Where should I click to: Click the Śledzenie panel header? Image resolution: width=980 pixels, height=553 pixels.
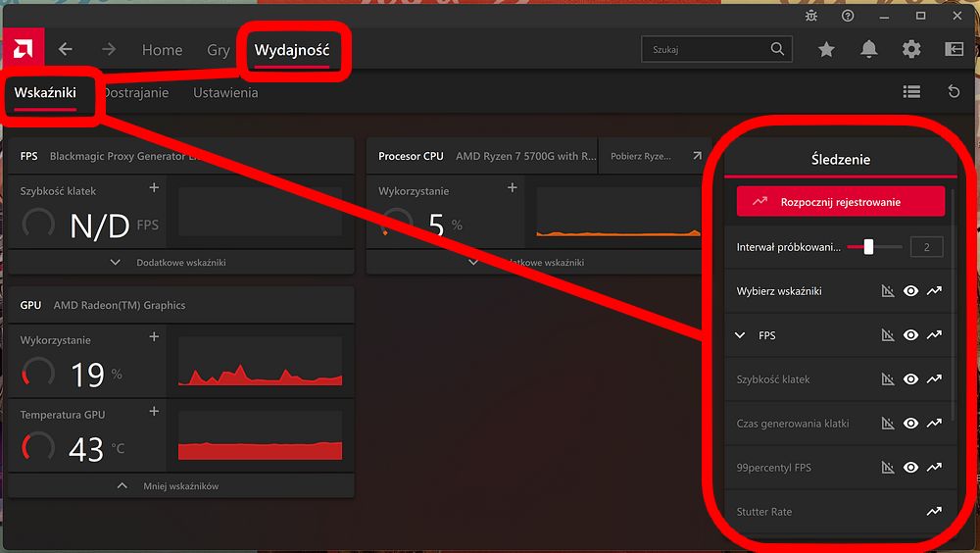[x=841, y=160]
